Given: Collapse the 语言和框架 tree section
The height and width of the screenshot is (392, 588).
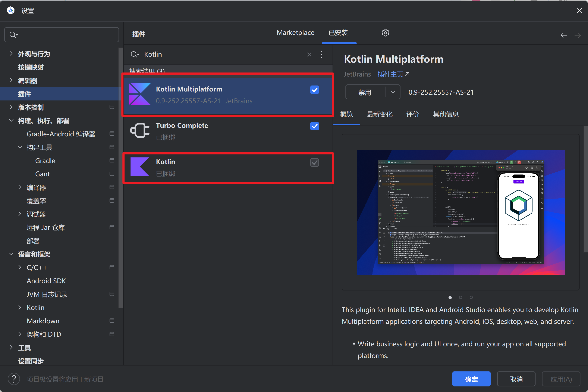Looking at the screenshot, I should [11, 254].
